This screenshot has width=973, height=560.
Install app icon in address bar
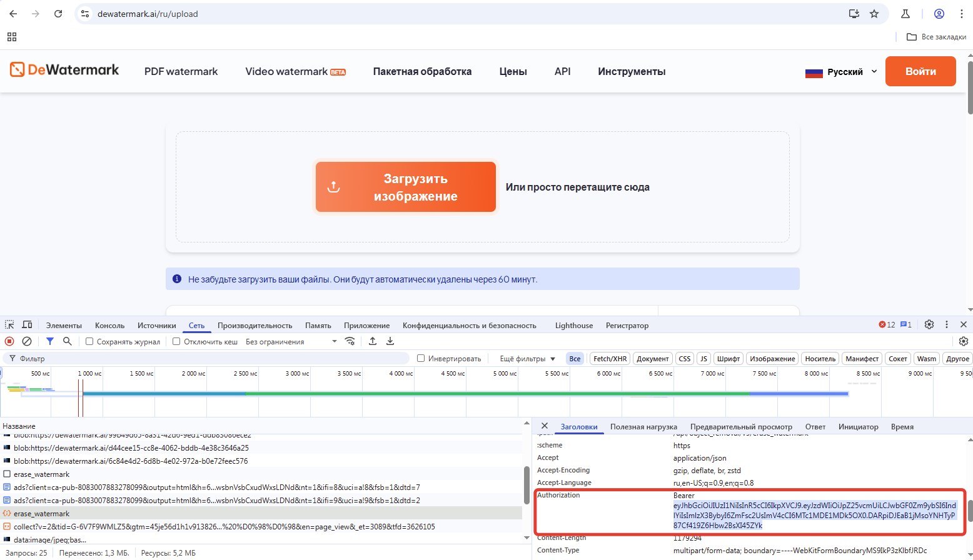pyautogui.click(x=854, y=14)
